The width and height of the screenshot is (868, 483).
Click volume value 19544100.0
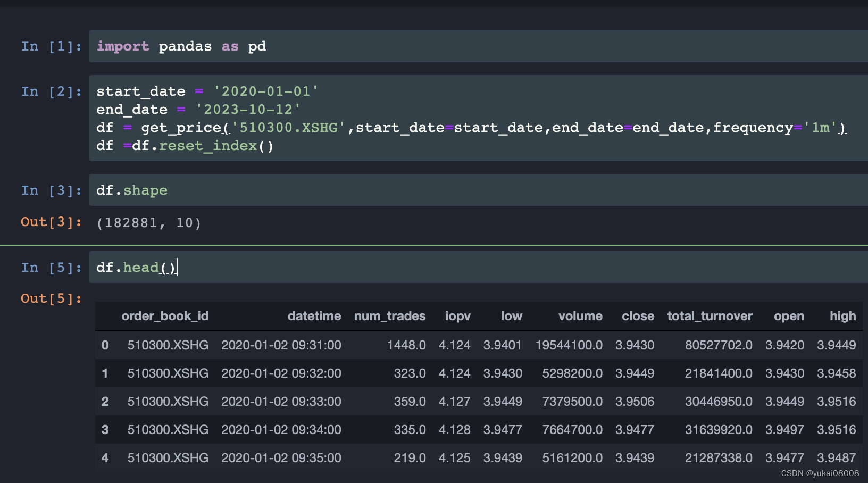[569, 345]
